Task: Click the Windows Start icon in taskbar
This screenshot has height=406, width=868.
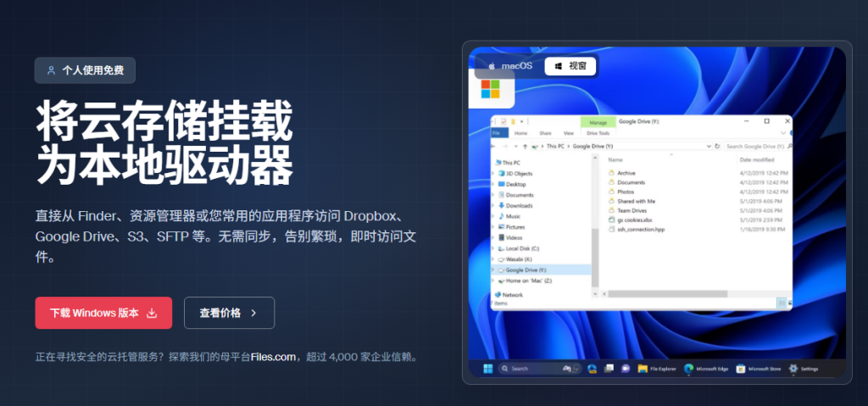Action: click(x=488, y=369)
